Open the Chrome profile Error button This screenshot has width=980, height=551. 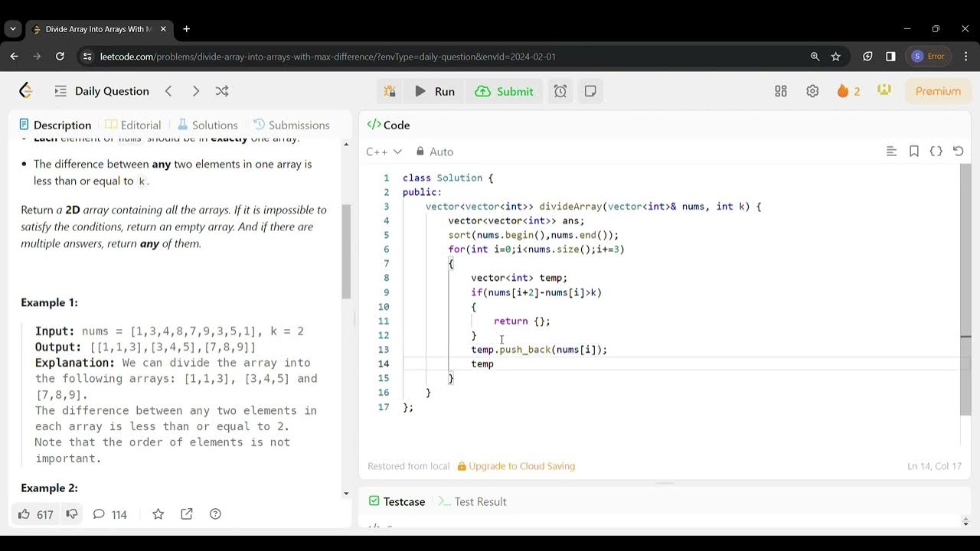pyautogui.click(x=928, y=56)
